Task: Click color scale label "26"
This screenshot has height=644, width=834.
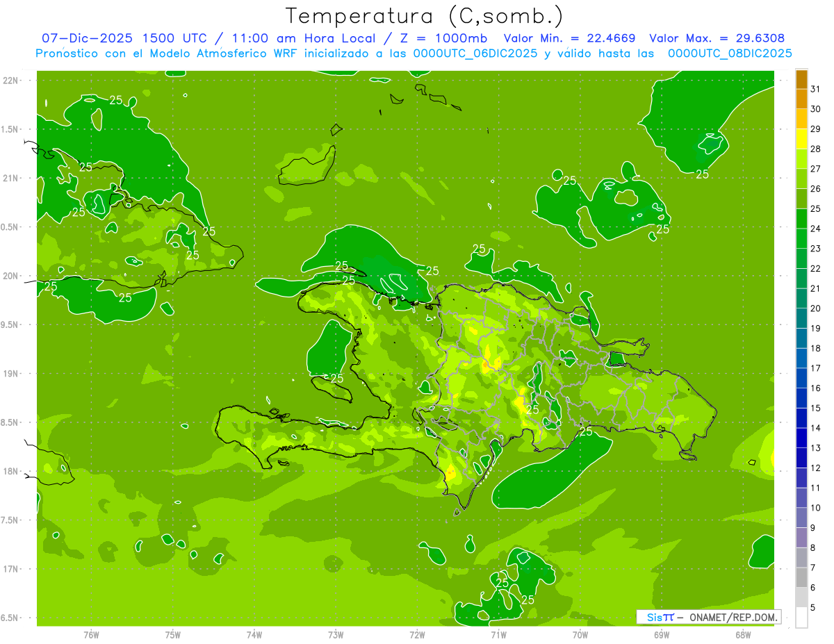Action: pyautogui.click(x=815, y=189)
